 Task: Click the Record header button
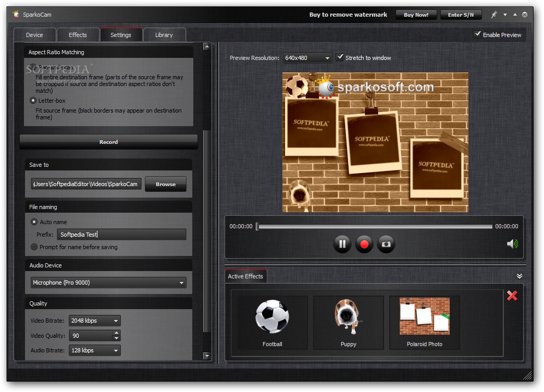108,142
